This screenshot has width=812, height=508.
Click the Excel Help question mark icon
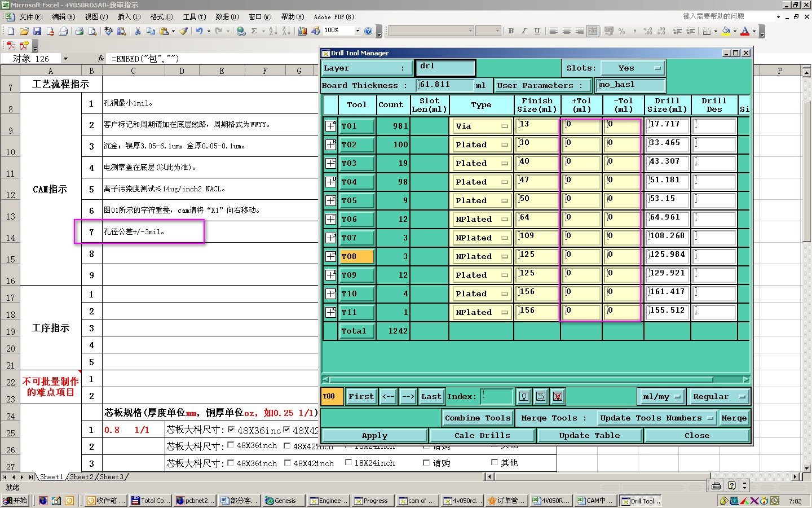(x=368, y=31)
